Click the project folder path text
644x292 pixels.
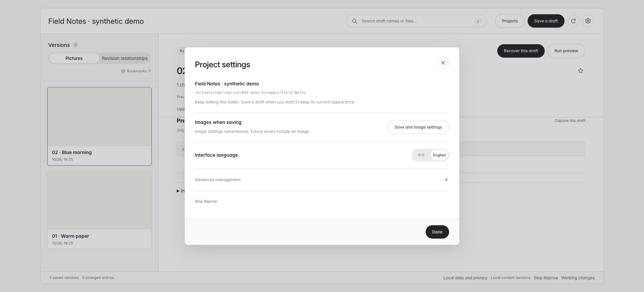click(x=250, y=92)
